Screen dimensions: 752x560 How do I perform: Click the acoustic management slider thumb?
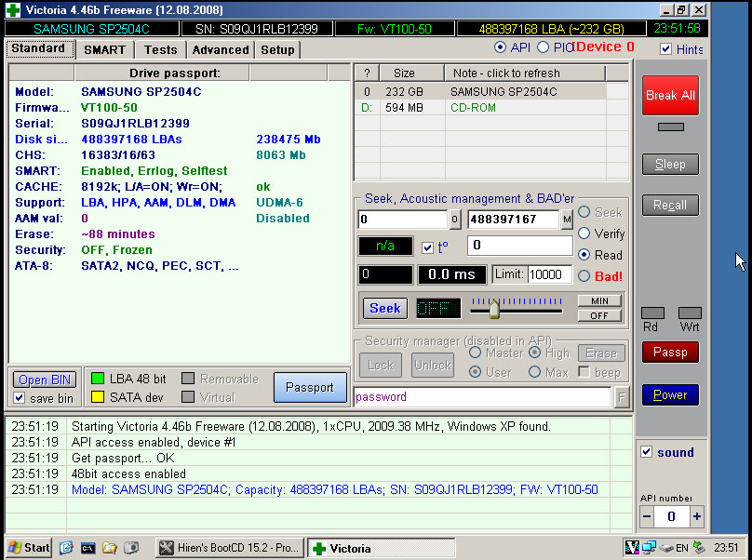click(494, 309)
